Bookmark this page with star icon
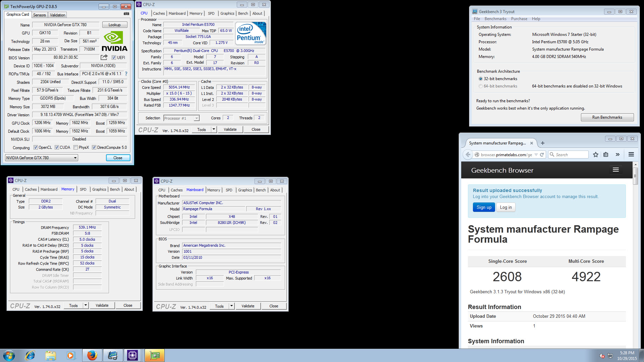This screenshot has width=644, height=362. tap(595, 155)
